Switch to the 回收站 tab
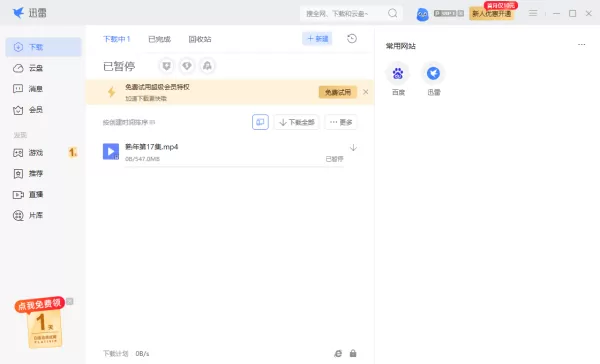Viewport: 600px width, 364px height. [200, 39]
